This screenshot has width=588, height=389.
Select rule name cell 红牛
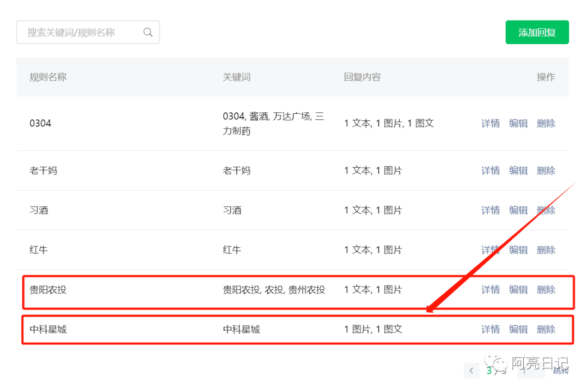pos(39,250)
